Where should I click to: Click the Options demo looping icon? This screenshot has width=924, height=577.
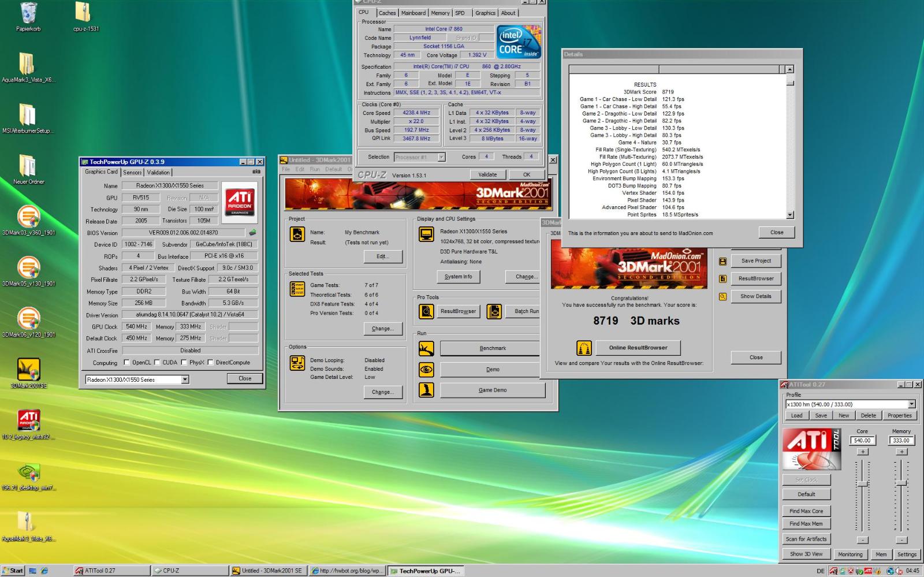[x=297, y=363]
